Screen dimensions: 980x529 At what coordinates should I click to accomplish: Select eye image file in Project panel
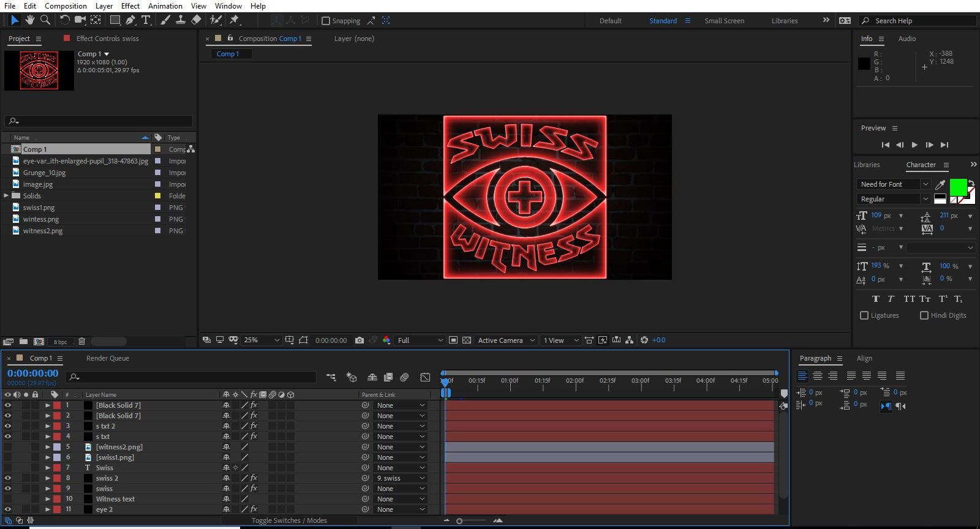tap(85, 161)
